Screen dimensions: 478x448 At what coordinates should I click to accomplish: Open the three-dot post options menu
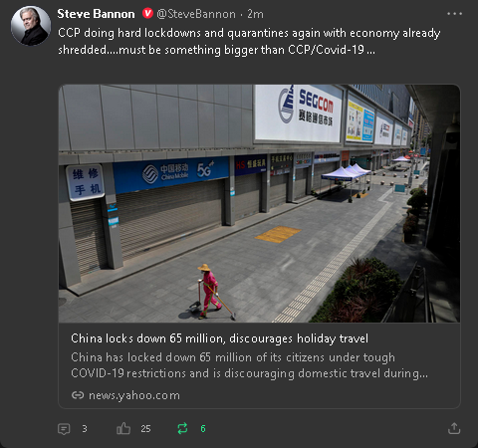454,14
